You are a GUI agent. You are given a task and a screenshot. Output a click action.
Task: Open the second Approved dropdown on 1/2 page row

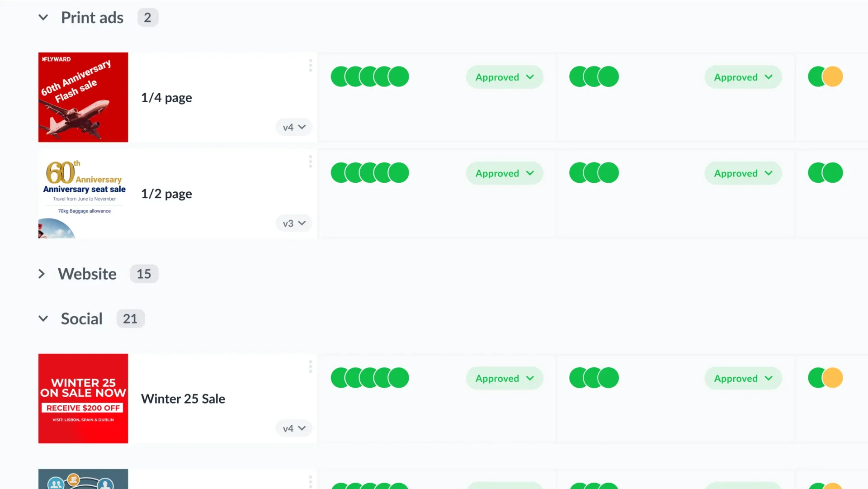click(x=743, y=173)
